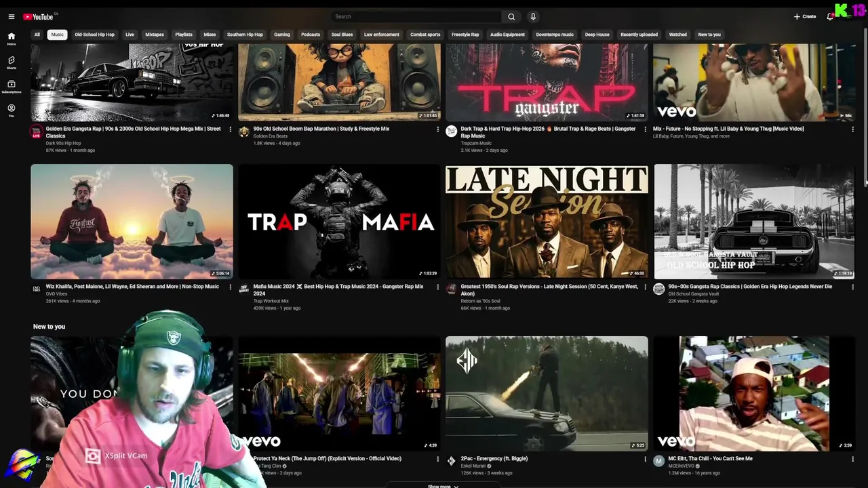Select the Recently uploaded chip

pyautogui.click(x=639, y=35)
